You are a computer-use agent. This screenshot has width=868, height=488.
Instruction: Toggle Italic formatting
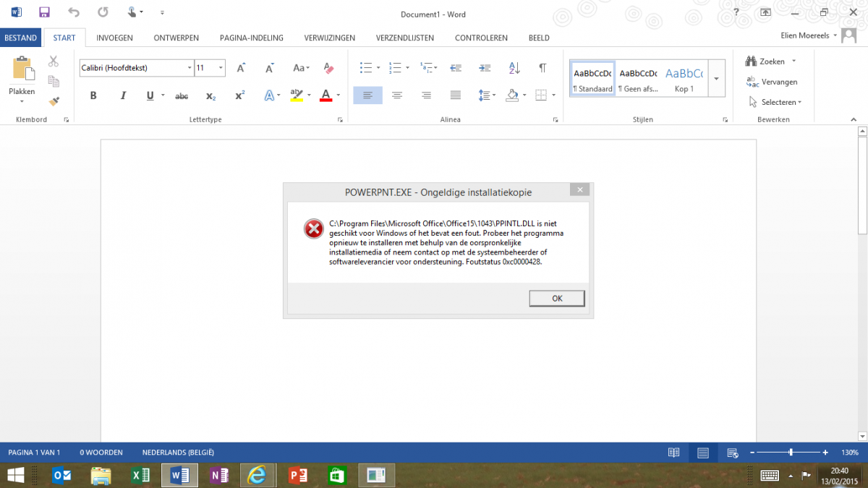click(123, 95)
